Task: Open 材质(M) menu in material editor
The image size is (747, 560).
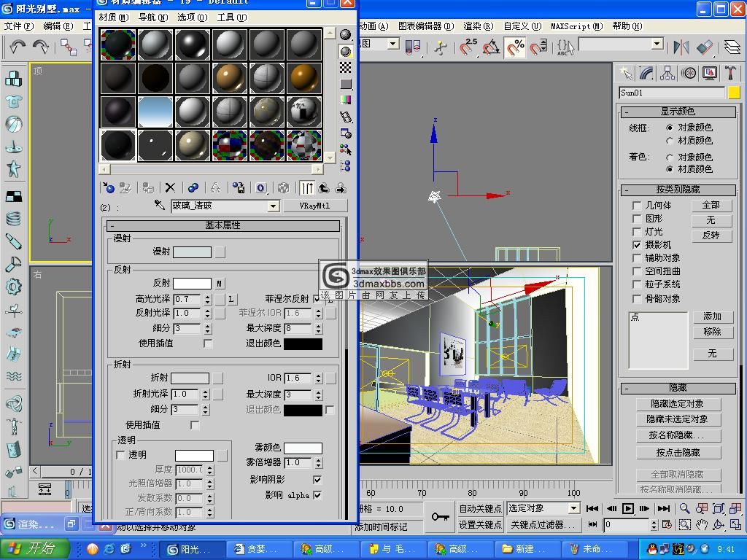Action: tap(114, 17)
